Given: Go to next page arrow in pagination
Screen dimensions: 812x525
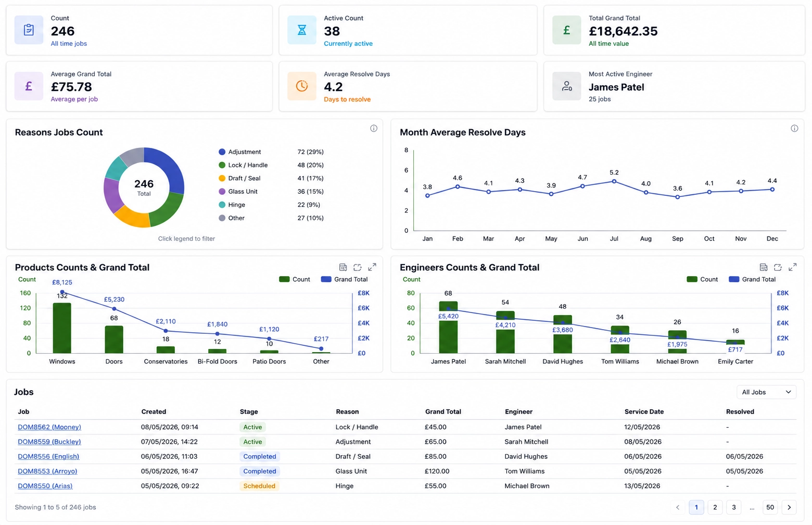Looking at the screenshot, I should (789, 507).
